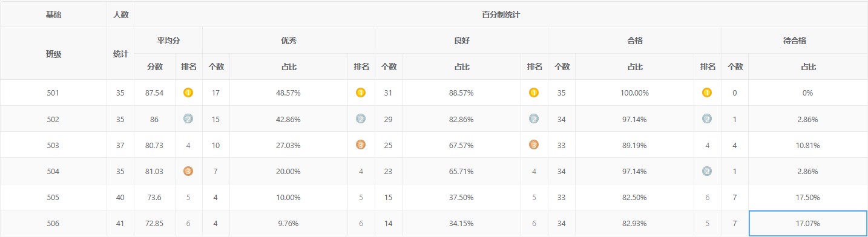
Task: Click class 506 row label
Action: [53, 224]
